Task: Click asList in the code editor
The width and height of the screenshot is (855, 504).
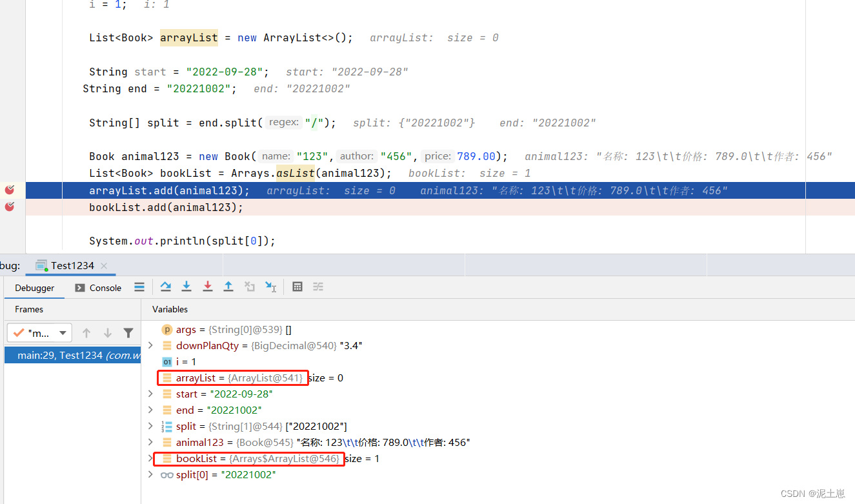Action: point(296,173)
